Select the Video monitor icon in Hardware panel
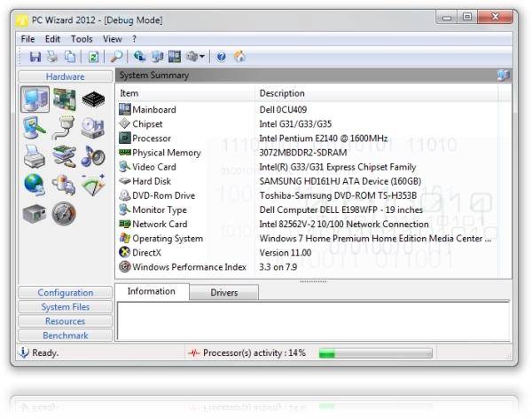This screenshot has height=419, width=532. pos(35,128)
